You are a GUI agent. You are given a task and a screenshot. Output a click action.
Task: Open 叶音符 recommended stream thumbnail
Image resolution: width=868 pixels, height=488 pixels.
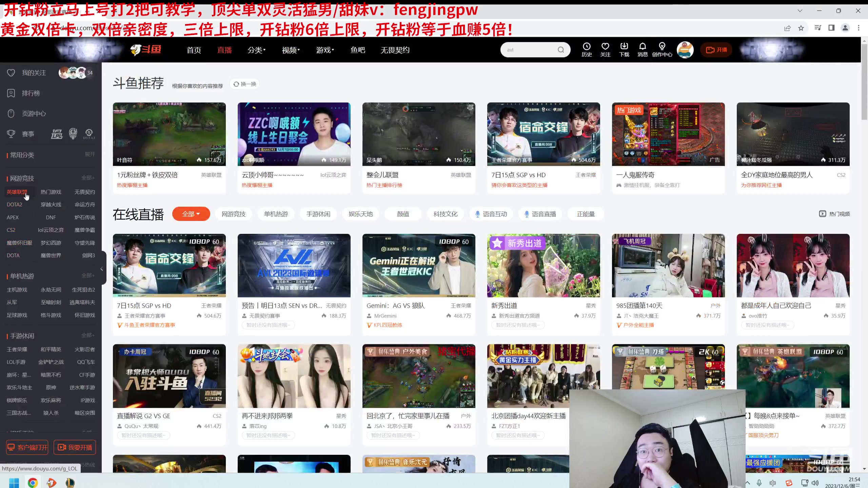[169, 134]
